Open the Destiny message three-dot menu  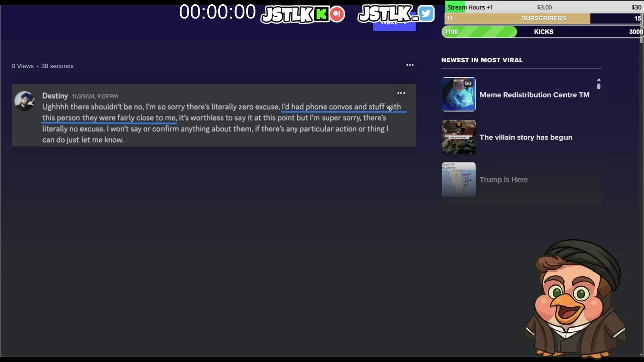(x=401, y=93)
